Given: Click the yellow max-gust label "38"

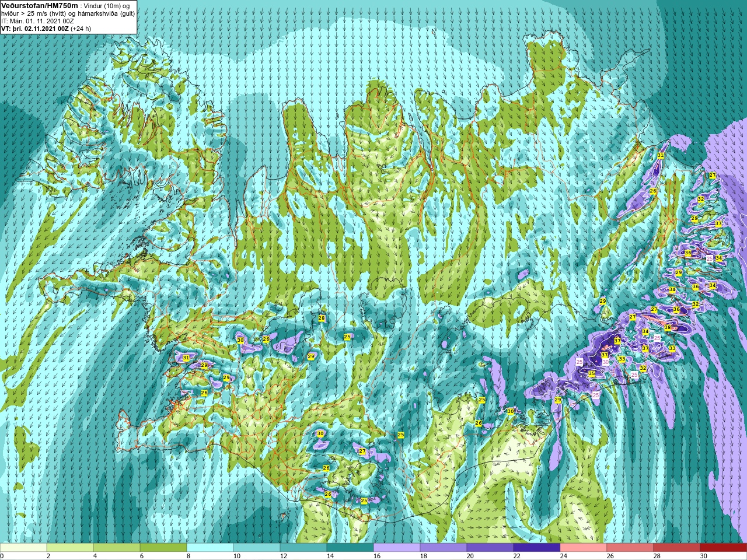Looking at the screenshot, I should coord(667,327).
